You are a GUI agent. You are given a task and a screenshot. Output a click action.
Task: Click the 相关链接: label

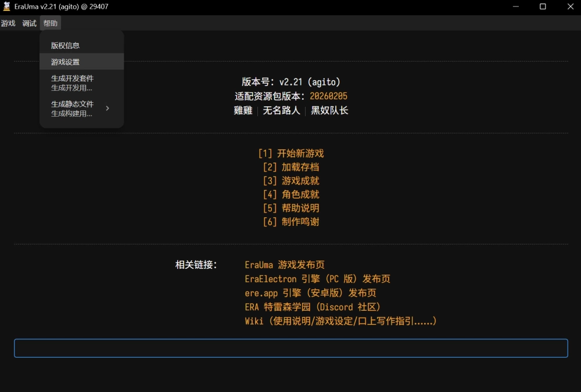(196, 265)
